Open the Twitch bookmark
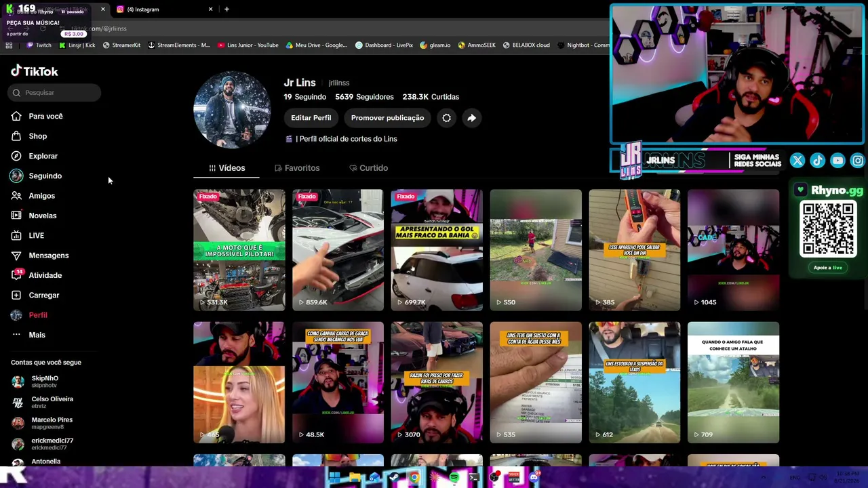Screen dimensions: 868x488 tap(39, 45)
